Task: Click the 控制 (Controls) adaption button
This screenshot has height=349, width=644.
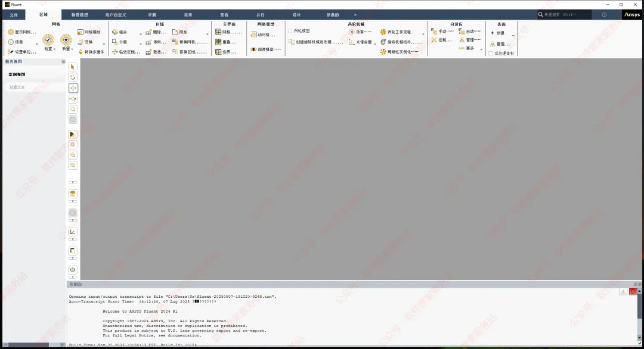Action: [441, 40]
